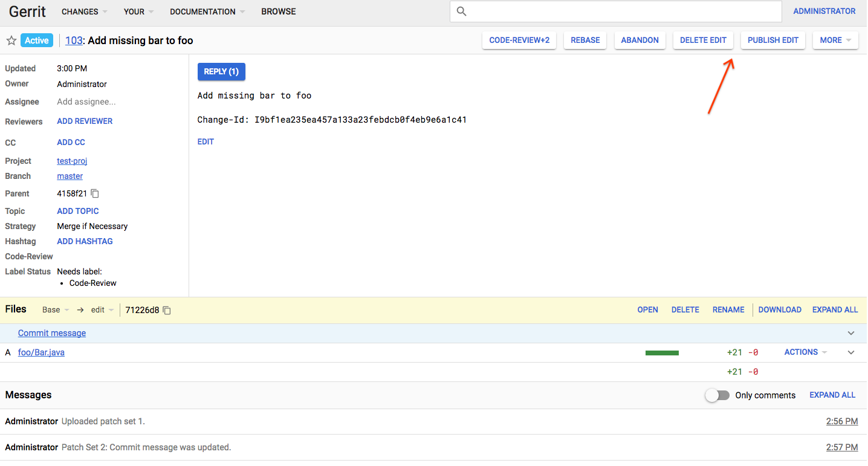Image resolution: width=868 pixels, height=466 pixels.
Task: Open the Changes menu
Action: [x=85, y=11]
